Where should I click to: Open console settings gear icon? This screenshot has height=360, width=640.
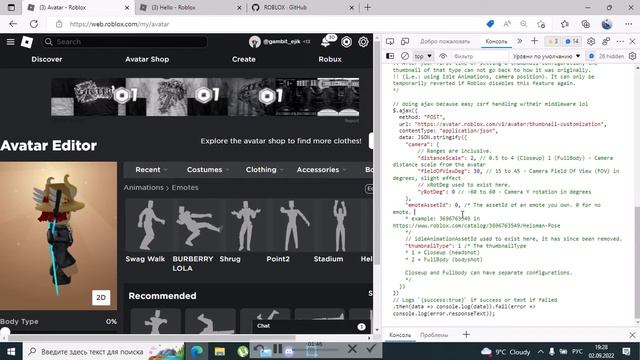pos(632,56)
